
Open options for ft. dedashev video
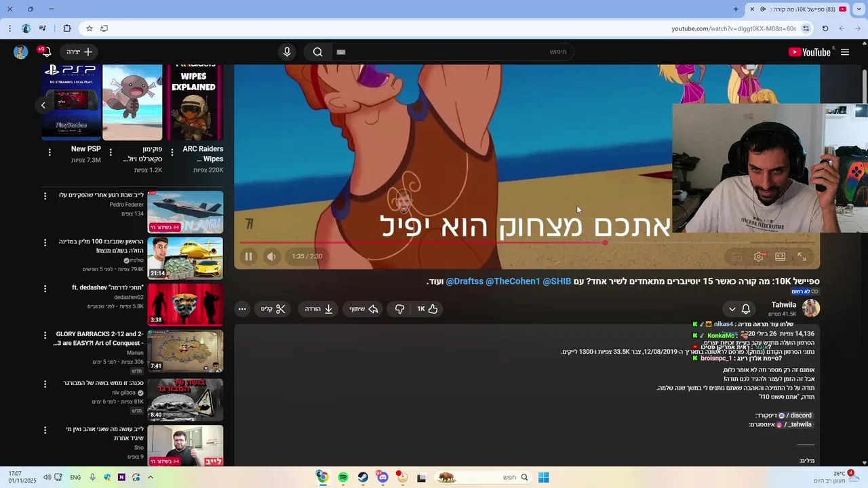click(x=45, y=289)
